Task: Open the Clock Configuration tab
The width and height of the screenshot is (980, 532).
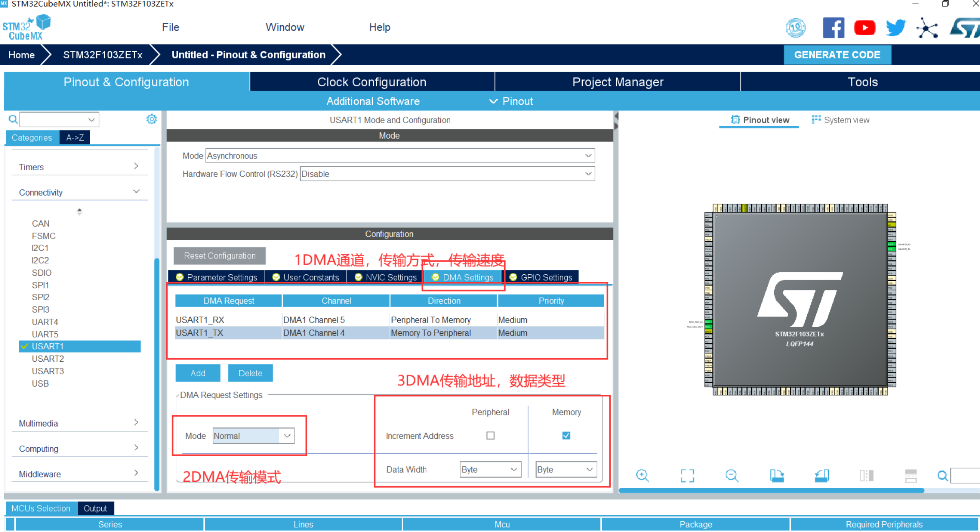Action: pos(372,82)
